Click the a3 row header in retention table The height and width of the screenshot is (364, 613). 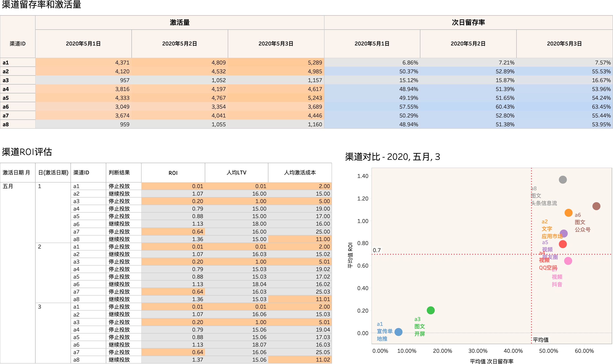pyautogui.click(x=6, y=80)
